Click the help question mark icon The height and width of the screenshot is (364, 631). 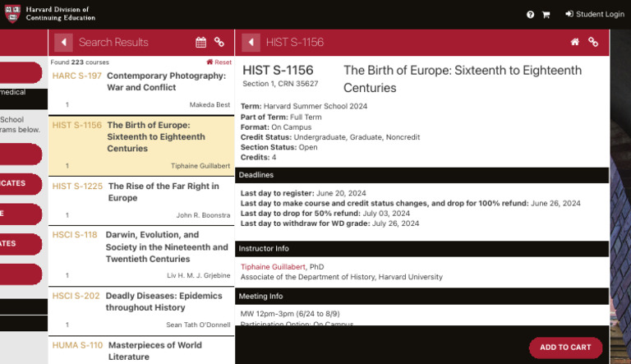531,15
